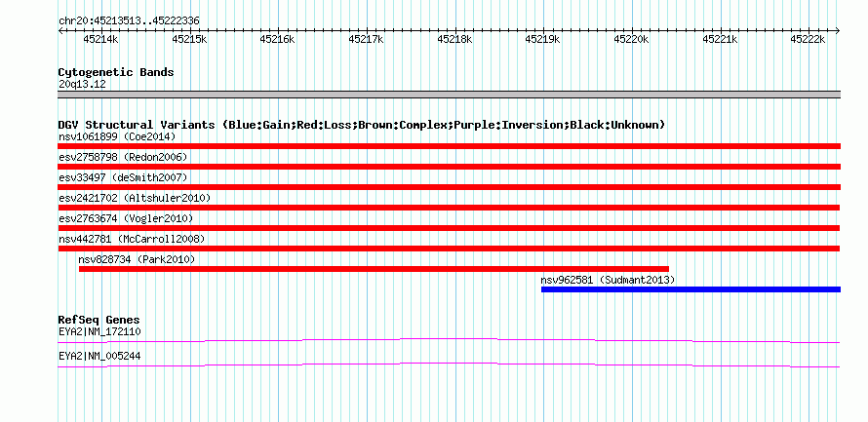Click the 45217k ruler tick label
The width and height of the screenshot is (868, 422).
[366, 39]
